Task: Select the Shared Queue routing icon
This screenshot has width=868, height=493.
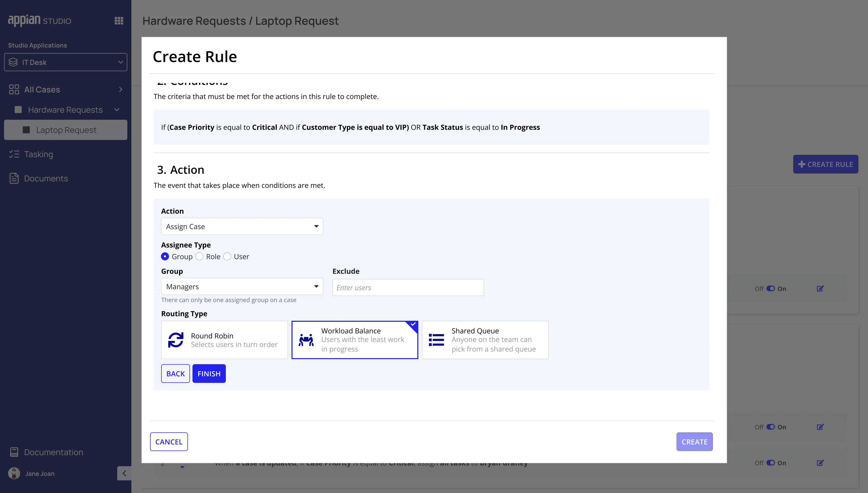Action: click(x=437, y=340)
